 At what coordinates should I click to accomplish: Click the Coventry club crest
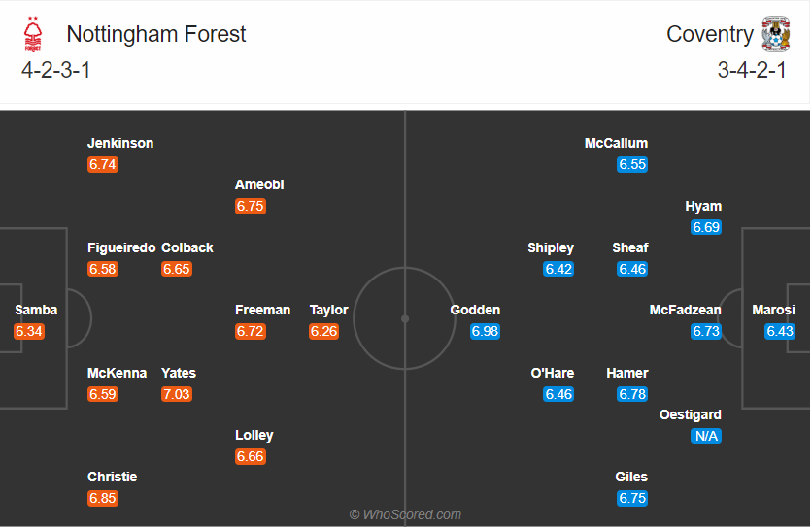[775, 35]
